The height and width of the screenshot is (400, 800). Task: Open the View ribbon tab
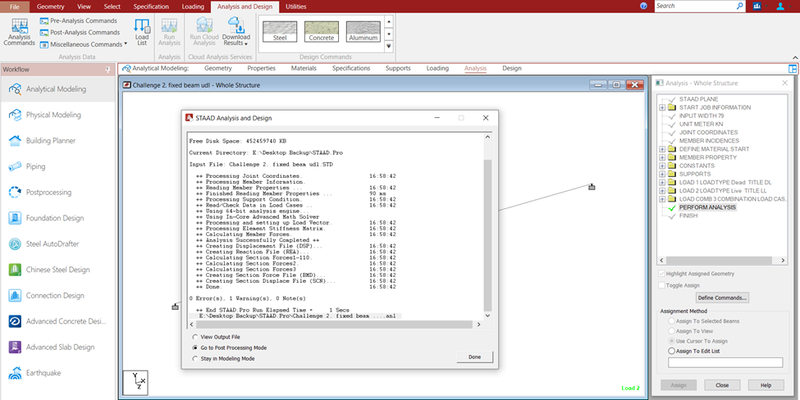coord(84,7)
